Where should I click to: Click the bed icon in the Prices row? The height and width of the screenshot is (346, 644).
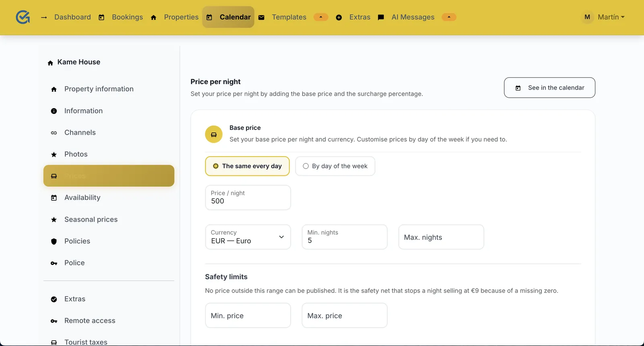(x=54, y=176)
